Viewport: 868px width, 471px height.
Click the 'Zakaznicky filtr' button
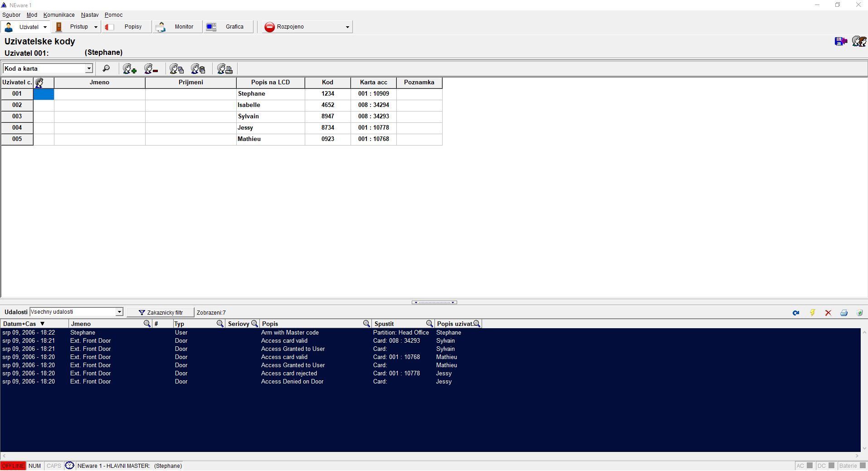click(161, 312)
